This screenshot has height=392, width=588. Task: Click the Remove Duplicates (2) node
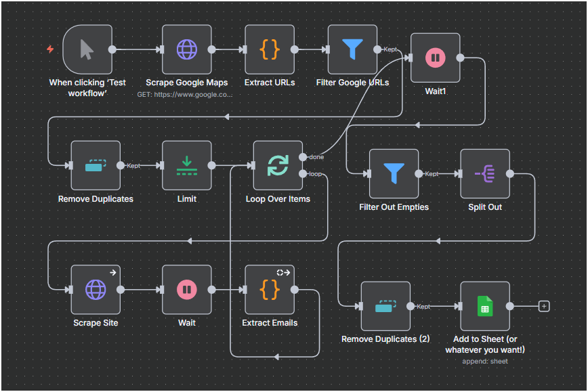tap(385, 306)
